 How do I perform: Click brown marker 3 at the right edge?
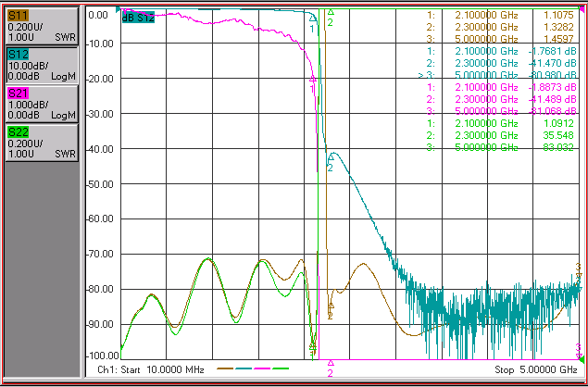click(578, 271)
